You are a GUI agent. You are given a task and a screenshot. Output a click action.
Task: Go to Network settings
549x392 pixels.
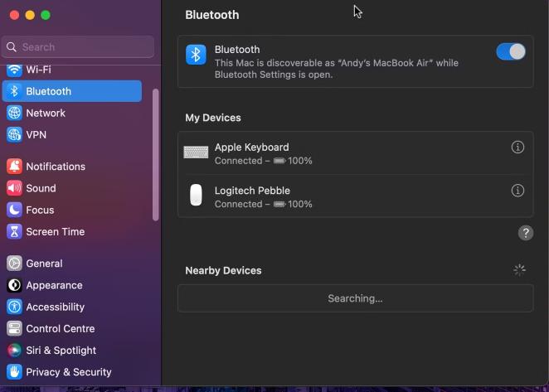coord(72,113)
